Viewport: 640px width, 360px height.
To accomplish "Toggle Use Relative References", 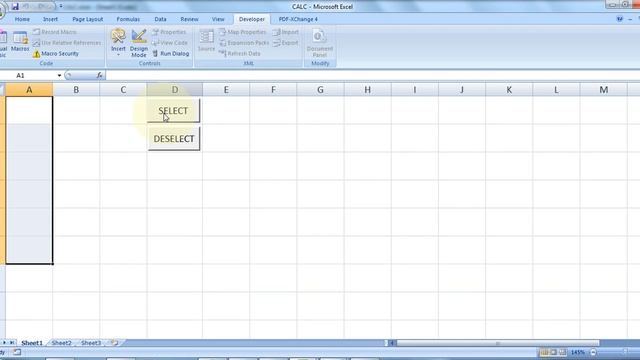I will 67,42.
